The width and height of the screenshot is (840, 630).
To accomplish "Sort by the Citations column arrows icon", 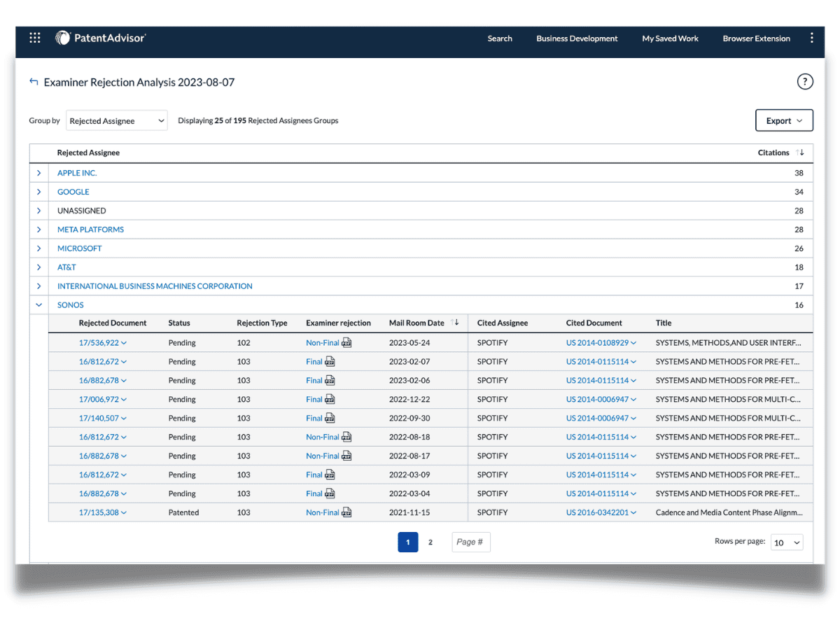I will tap(801, 153).
